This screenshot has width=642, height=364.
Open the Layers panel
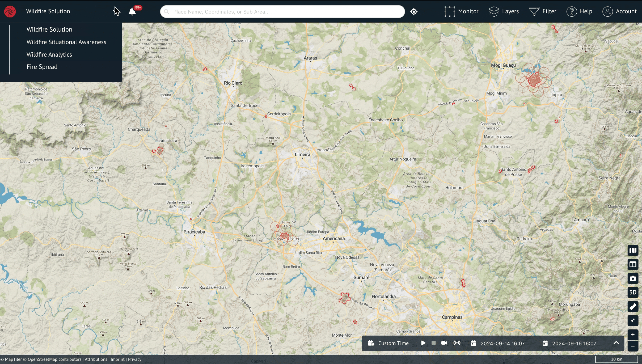tap(504, 11)
